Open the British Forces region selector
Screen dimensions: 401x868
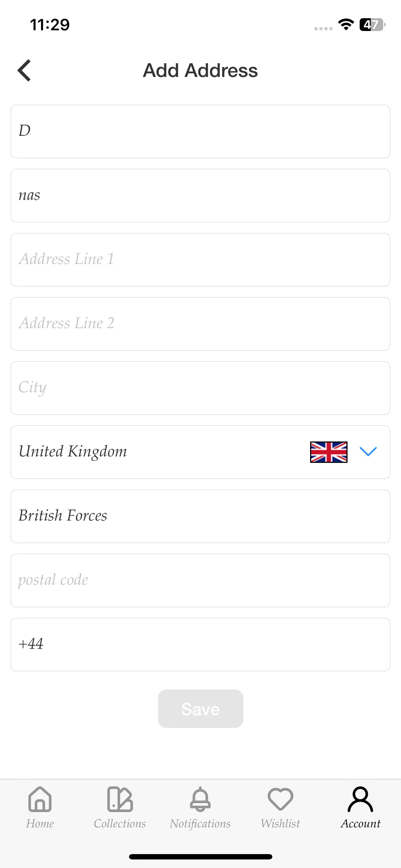point(200,516)
